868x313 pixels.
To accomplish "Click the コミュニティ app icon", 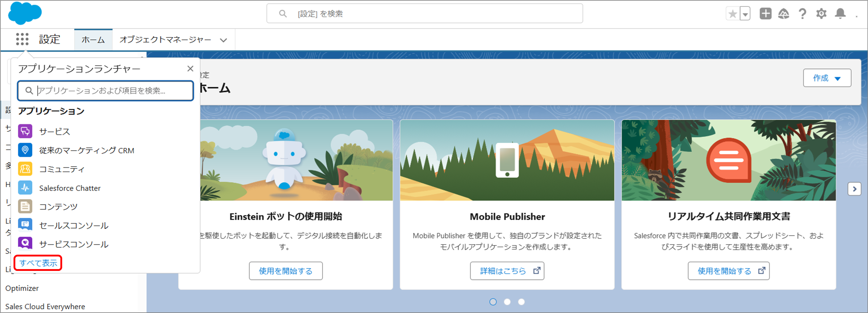I will (x=25, y=169).
